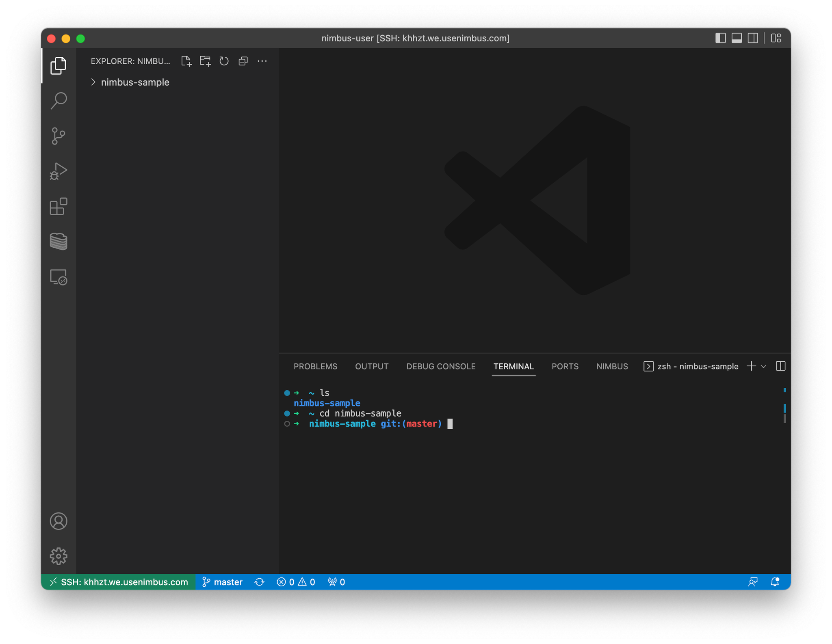Open the Source Control view

coord(58,136)
